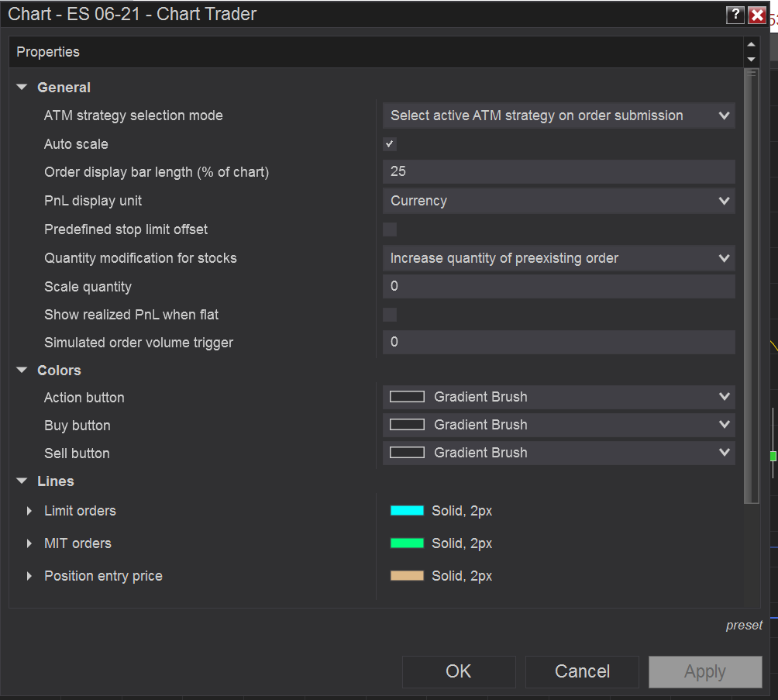
Task: Click the Help question mark icon
Action: coord(735,14)
